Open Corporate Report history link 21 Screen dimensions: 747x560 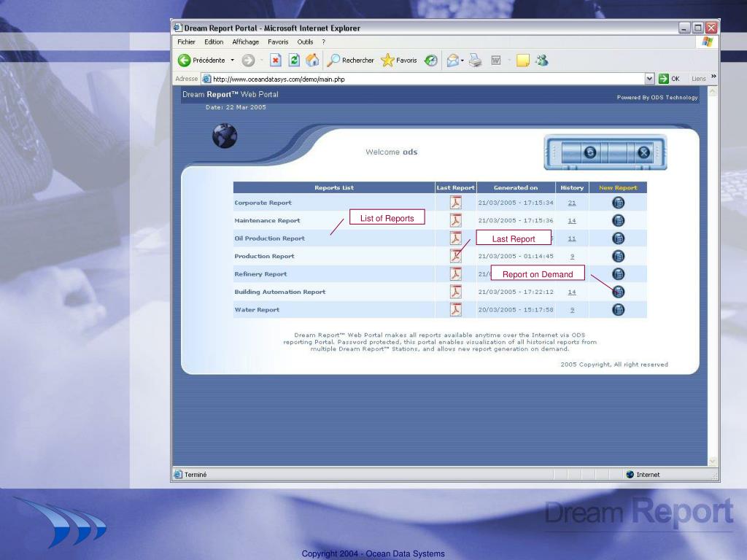(572, 203)
